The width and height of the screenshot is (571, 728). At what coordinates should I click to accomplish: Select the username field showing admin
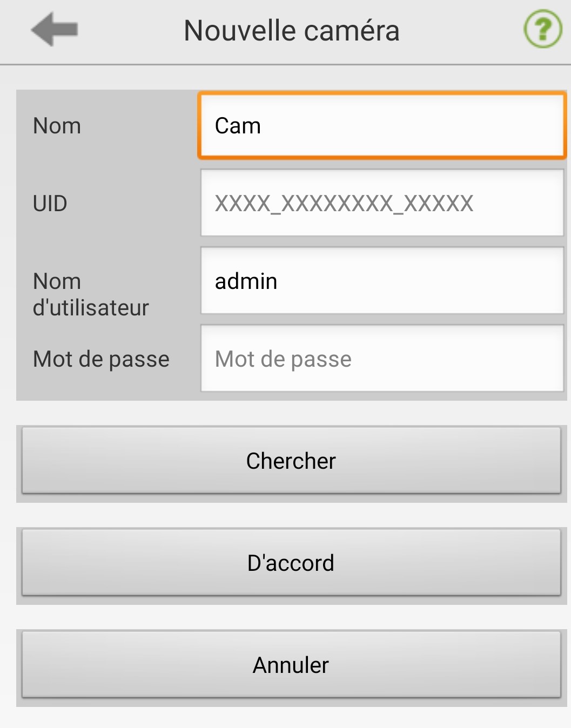382,281
